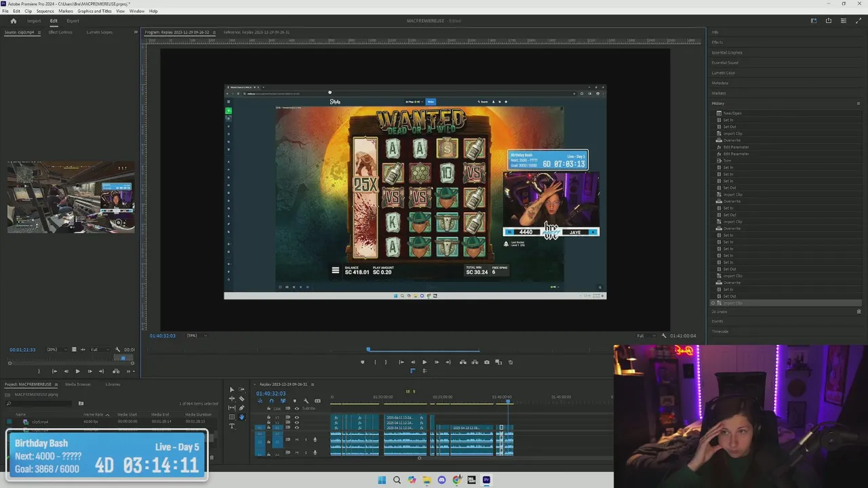Click the Home icon in header
The height and width of the screenshot is (488, 868).
coord(13,20)
